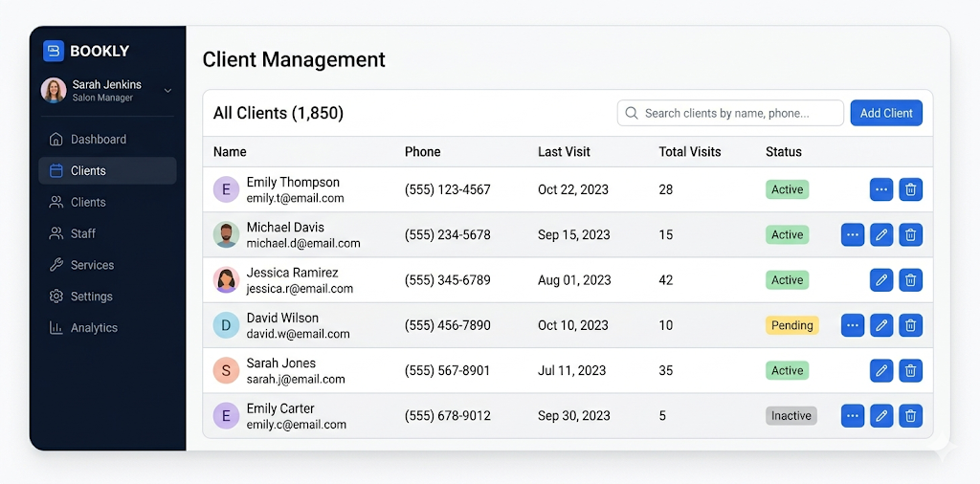
Task: Click last visit date Sep 15, 2023
Action: (574, 234)
